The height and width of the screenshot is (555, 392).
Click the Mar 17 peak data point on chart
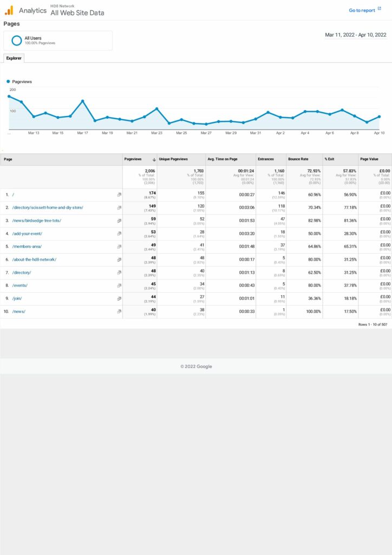tap(82, 101)
